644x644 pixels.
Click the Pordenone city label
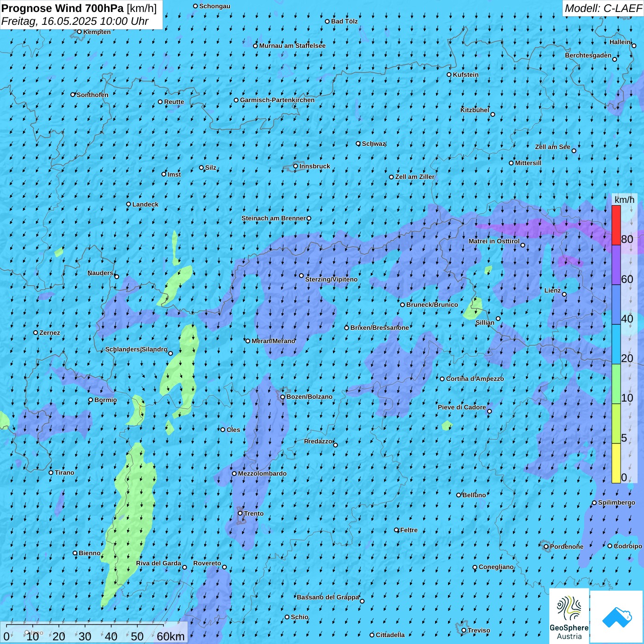point(567,546)
